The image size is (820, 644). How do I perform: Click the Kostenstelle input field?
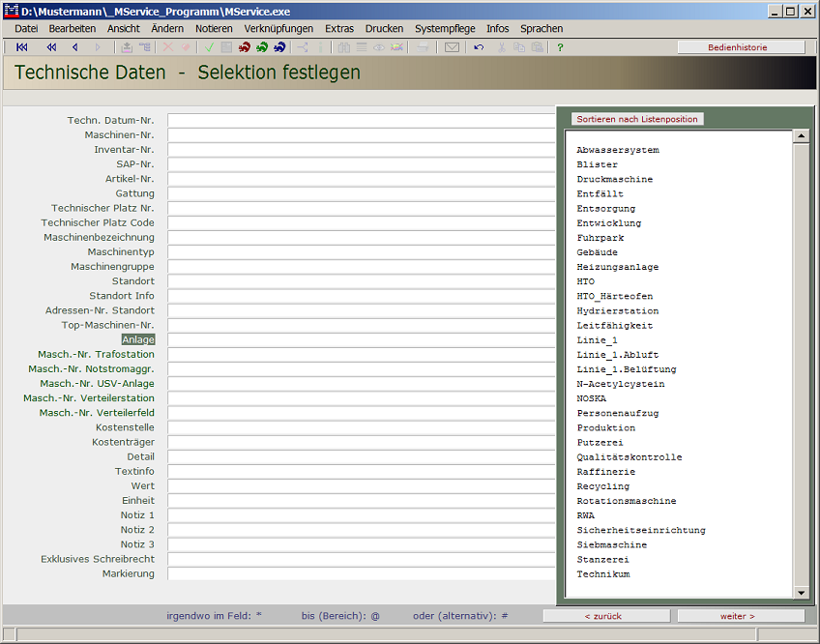pos(361,427)
